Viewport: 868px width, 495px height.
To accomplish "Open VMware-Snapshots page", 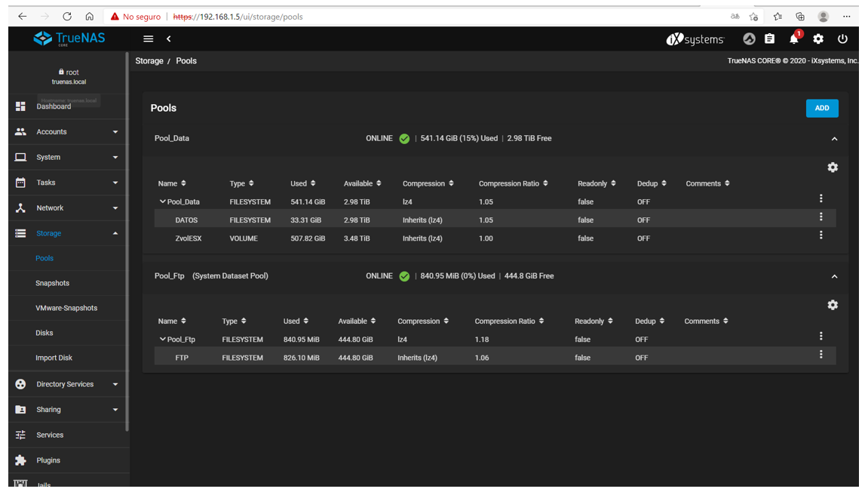I will (x=66, y=309).
